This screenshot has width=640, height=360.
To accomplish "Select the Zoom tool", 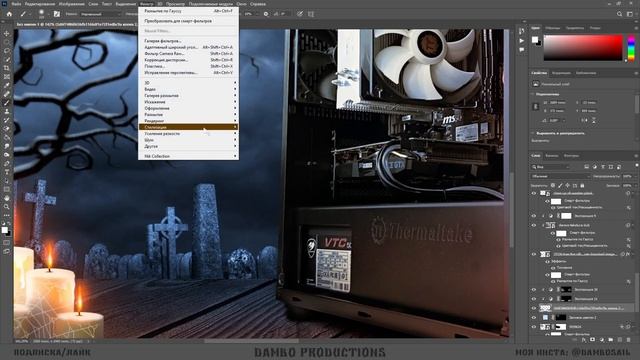I will (7, 207).
